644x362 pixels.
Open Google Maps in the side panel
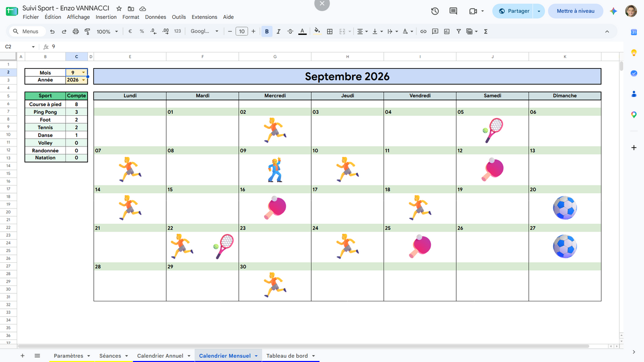coord(634,114)
